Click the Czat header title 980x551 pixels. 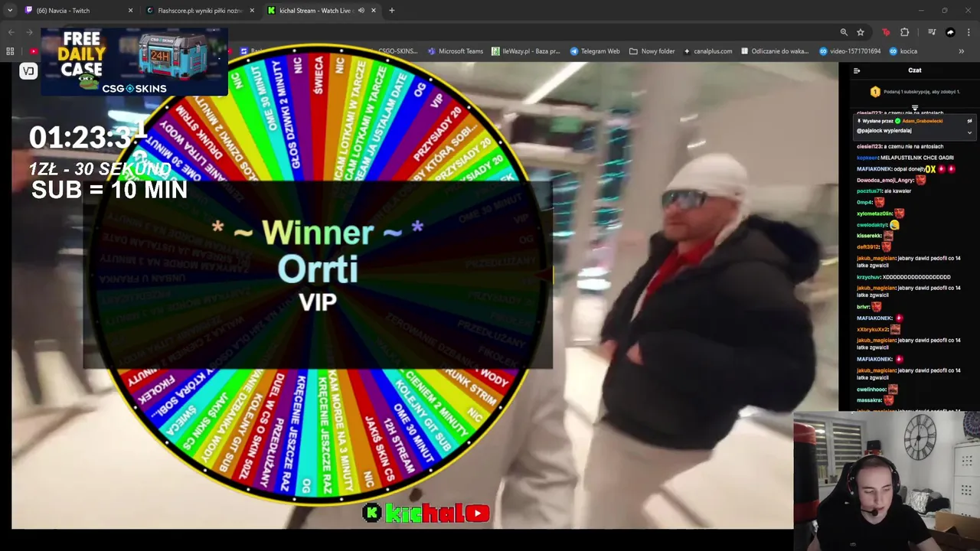pyautogui.click(x=915, y=70)
